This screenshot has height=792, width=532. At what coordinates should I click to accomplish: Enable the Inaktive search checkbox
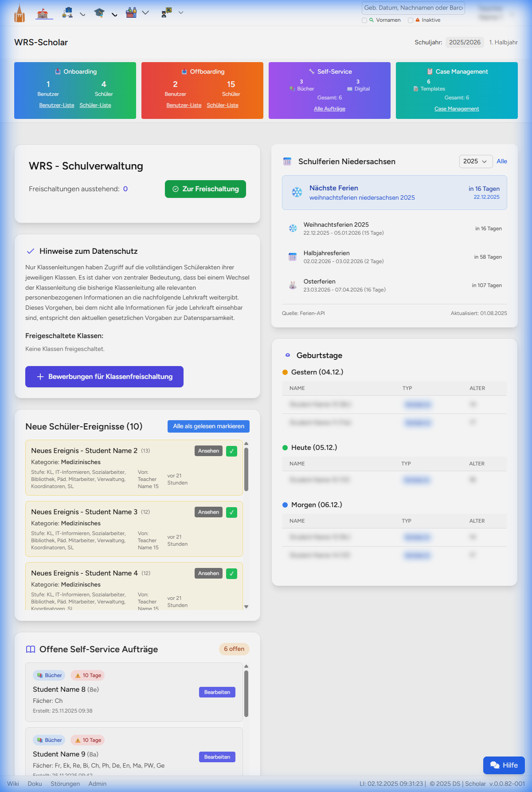411,20
